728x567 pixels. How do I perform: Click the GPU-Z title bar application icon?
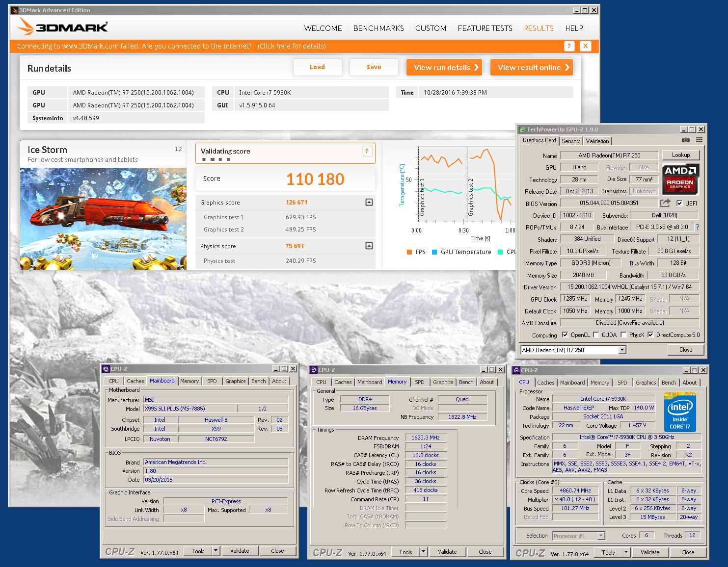pos(523,129)
